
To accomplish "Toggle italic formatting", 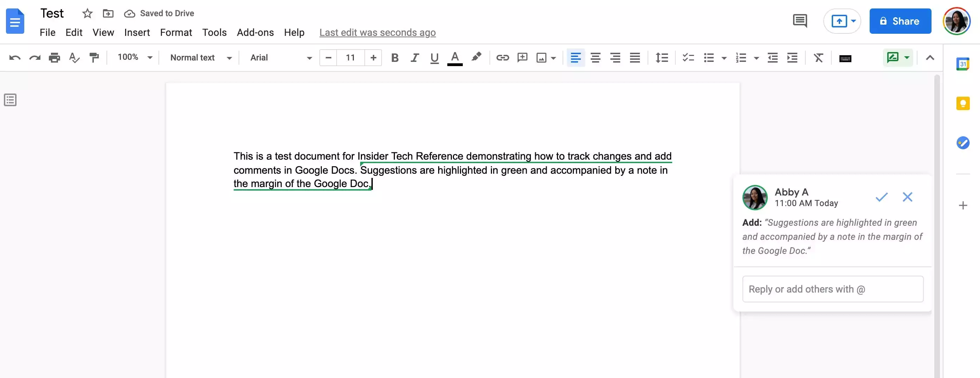I will pyautogui.click(x=414, y=58).
